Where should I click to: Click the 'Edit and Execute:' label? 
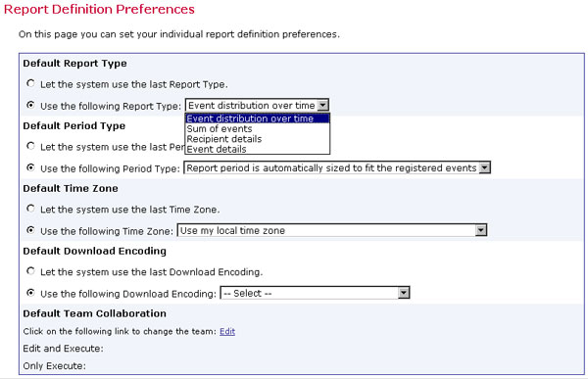(x=63, y=349)
